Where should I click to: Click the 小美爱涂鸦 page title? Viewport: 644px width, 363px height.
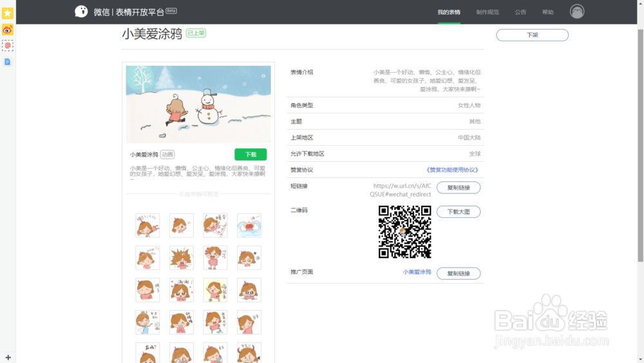(152, 34)
